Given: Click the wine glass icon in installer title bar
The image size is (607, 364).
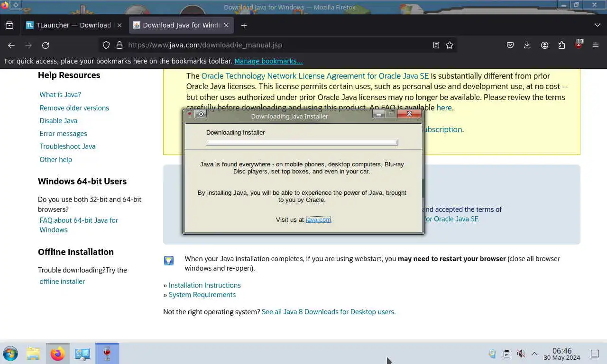Looking at the screenshot, I should coord(190,114).
